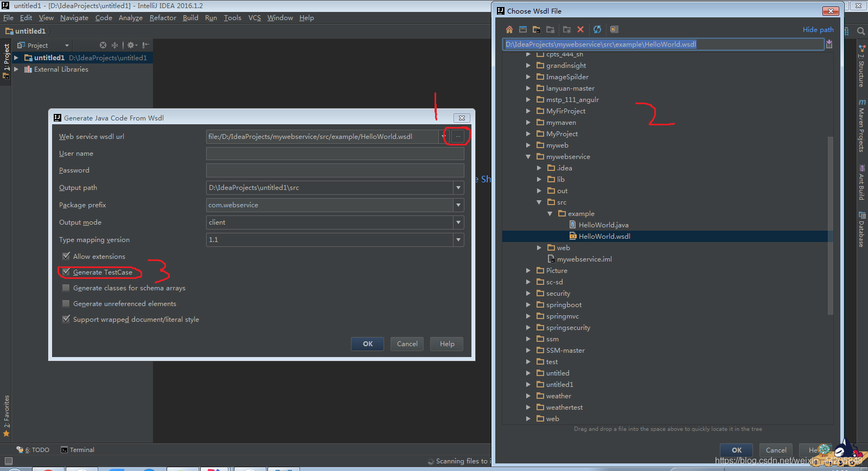868x471 pixels.
Task: Open the VCS menu
Action: coord(254,18)
